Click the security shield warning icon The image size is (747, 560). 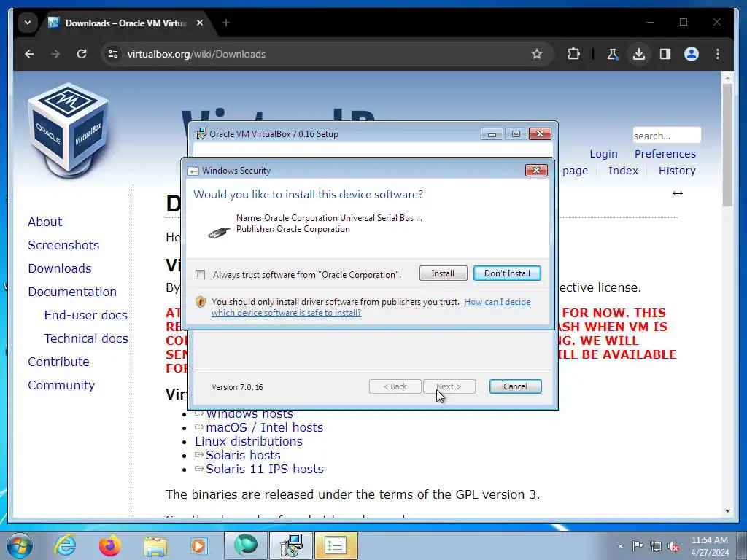[201, 302]
